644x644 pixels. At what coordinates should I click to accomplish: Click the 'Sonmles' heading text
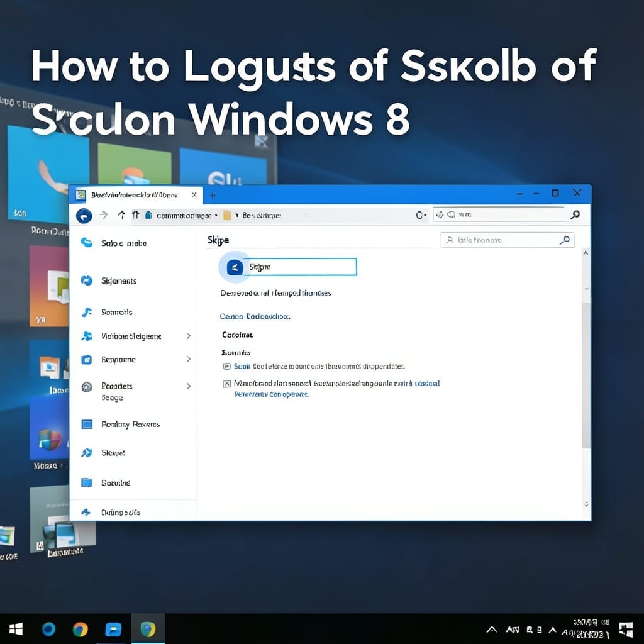tap(236, 352)
